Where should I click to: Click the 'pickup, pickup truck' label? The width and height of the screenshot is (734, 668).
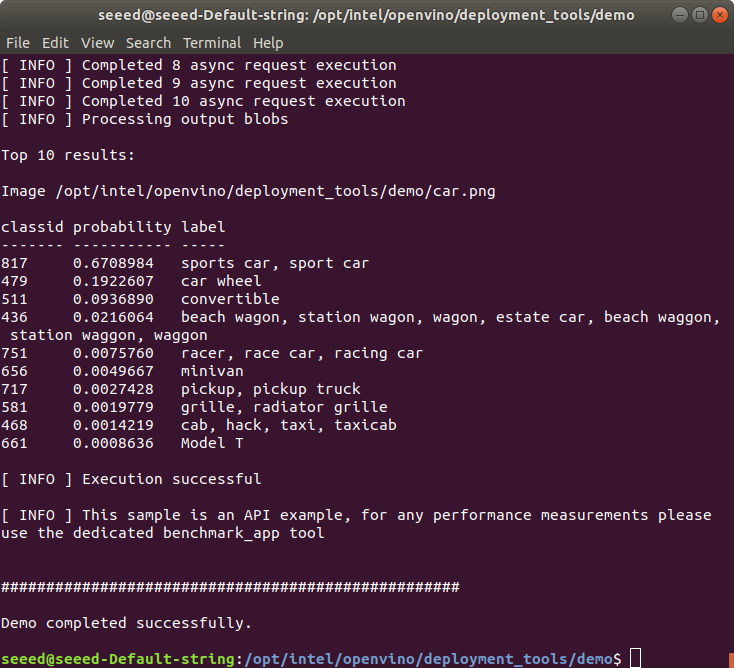[x=271, y=389]
